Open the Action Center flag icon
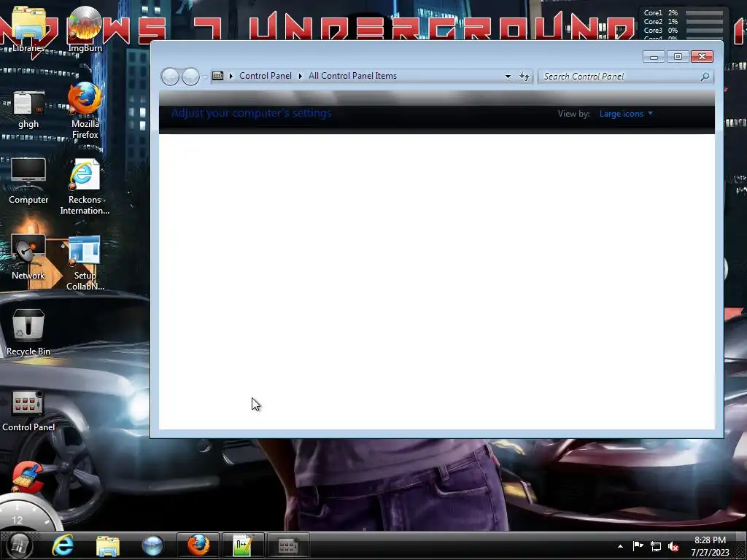 (x=638, y=545)
